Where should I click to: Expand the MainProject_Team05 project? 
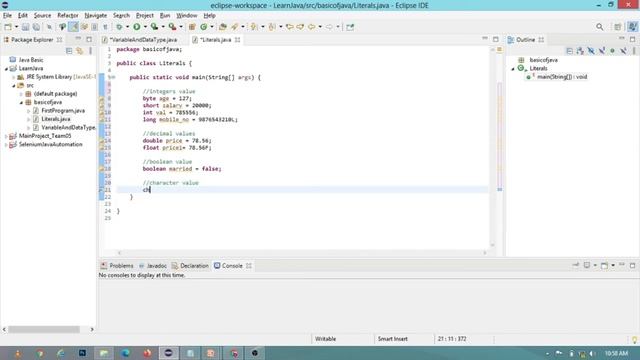(x=6, y=136)
